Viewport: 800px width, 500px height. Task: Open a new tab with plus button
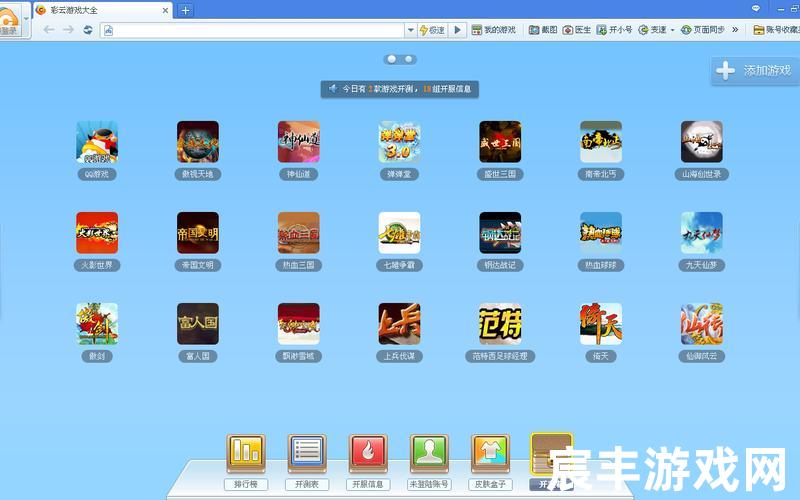click(x=185, y=10)
